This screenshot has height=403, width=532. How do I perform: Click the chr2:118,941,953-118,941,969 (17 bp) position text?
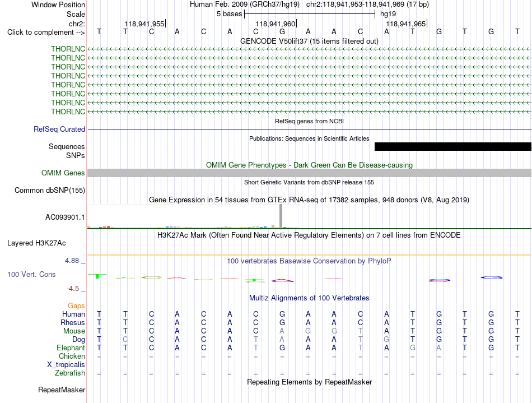click(367, 4)
